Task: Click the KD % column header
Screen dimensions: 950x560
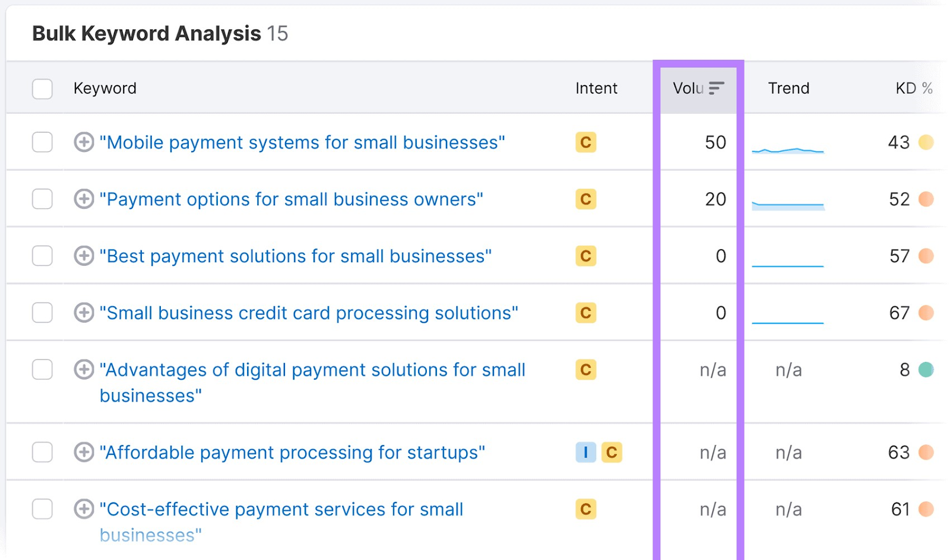Action: point(913,88)
